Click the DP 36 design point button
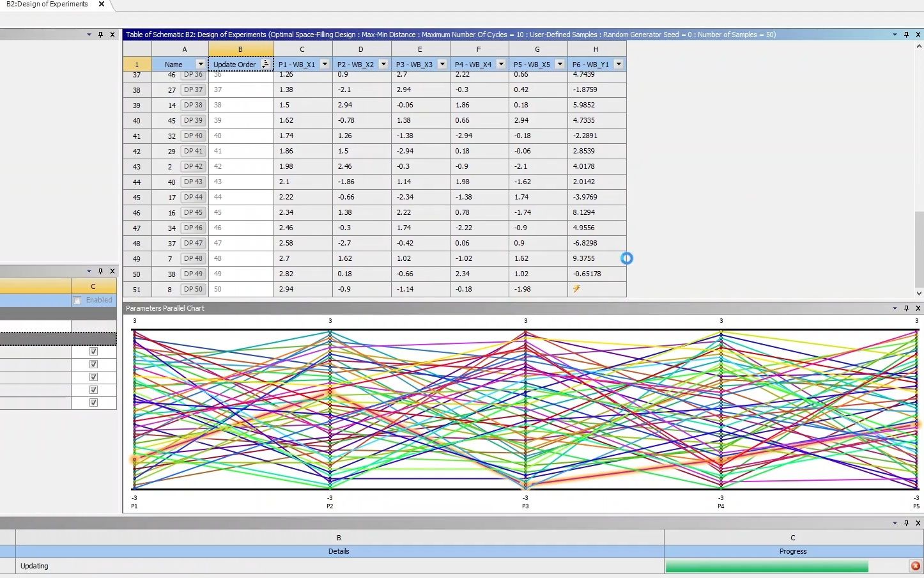Screen dimensions: 924x578 coord(193,75)
